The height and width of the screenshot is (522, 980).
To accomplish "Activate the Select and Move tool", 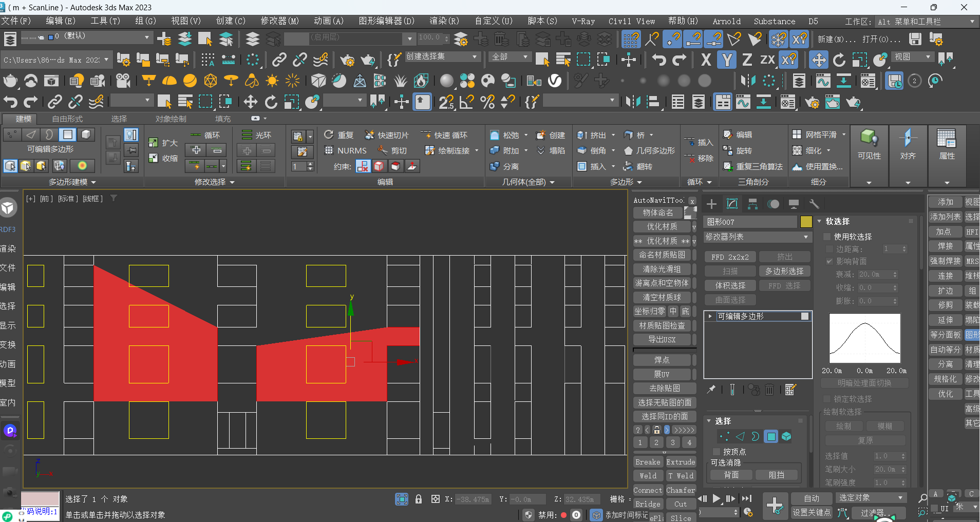I will (x=818, y=60).
